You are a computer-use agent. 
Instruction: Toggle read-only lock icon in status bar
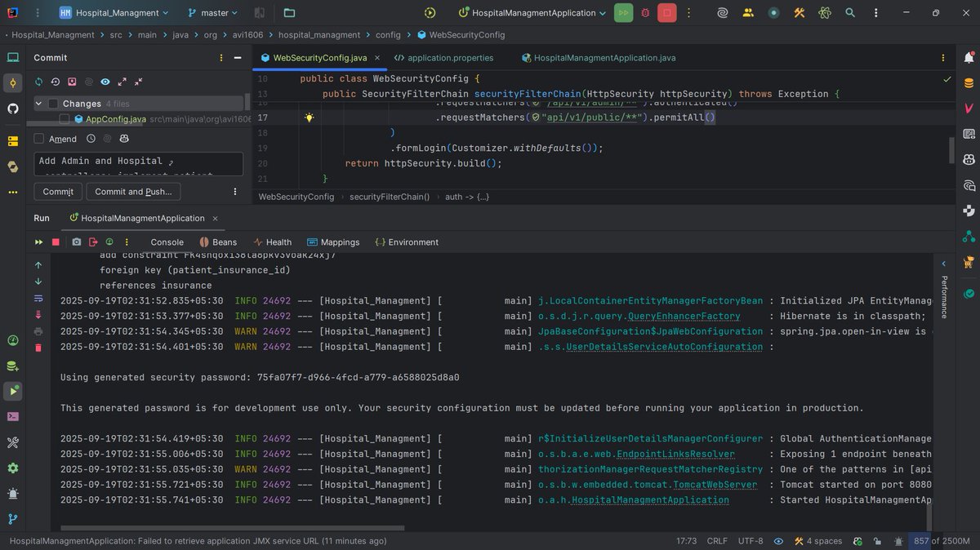pyautogui.click(x=876, y=541)
